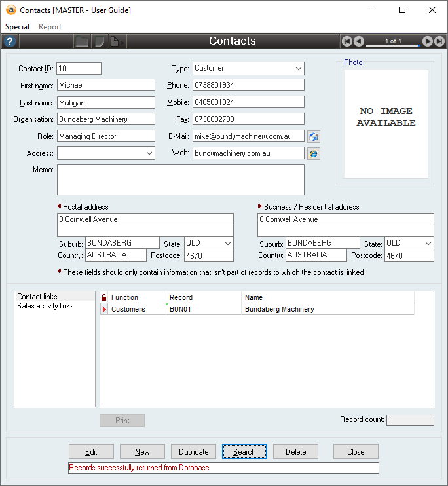Click the help question mark icon

point(9,41)
